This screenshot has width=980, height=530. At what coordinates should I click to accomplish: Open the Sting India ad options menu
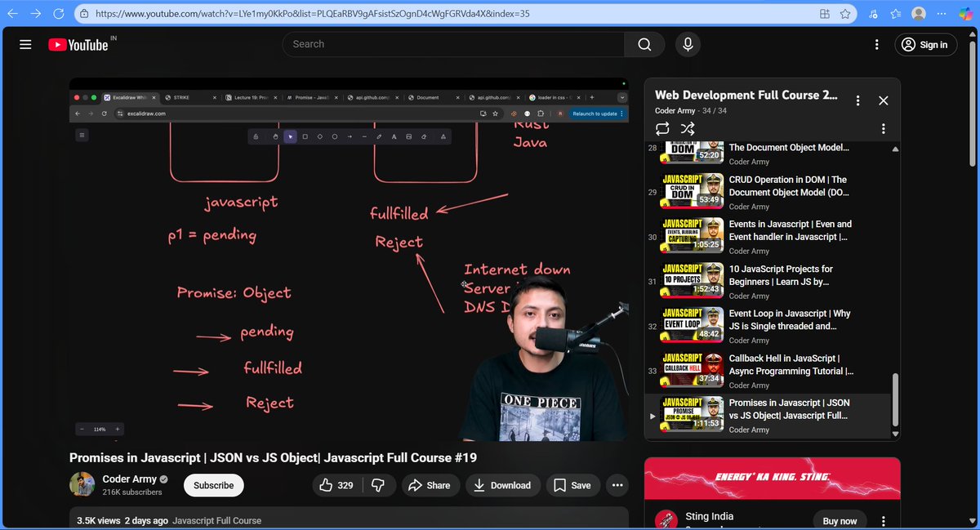coord(883,520)
